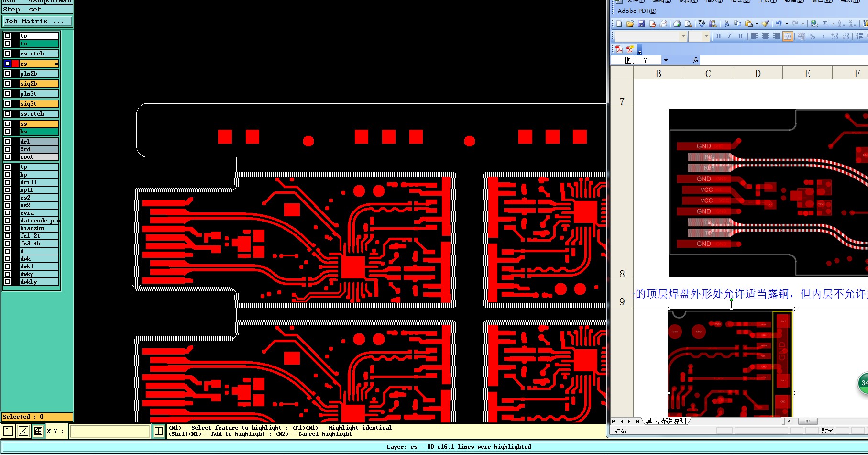Toggle the checkbox for layer sig2b
Viewport: 868px width, 455px height.
pos(8,84)
